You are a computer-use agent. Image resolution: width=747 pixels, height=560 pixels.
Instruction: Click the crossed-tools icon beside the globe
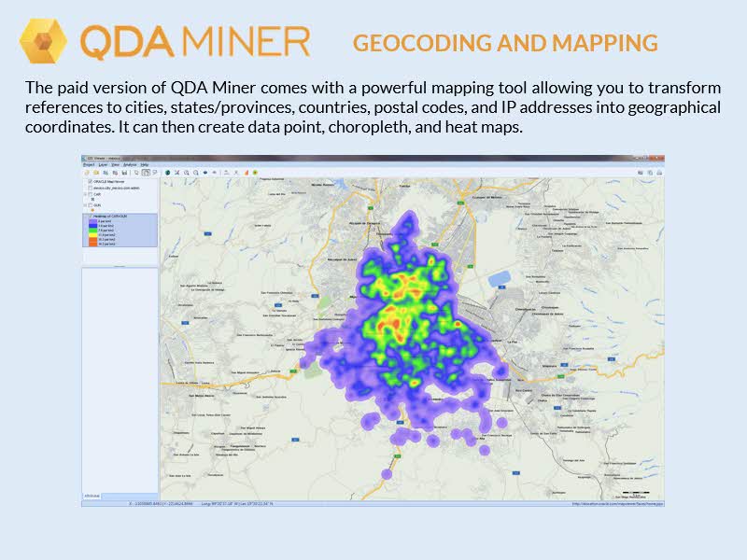(x=177, y=173)
